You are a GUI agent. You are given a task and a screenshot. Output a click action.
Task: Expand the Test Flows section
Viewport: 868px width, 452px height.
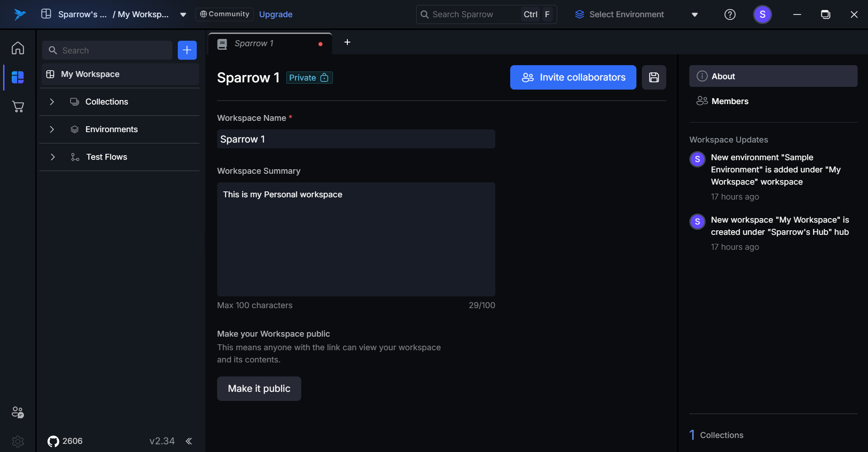(52, 157)
